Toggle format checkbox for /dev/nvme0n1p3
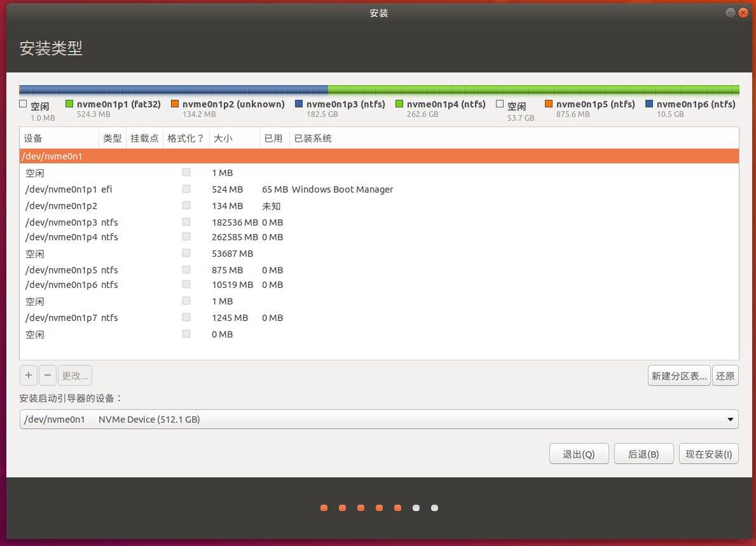The height and width of the screenshot is (546, 756). (186, 222)
